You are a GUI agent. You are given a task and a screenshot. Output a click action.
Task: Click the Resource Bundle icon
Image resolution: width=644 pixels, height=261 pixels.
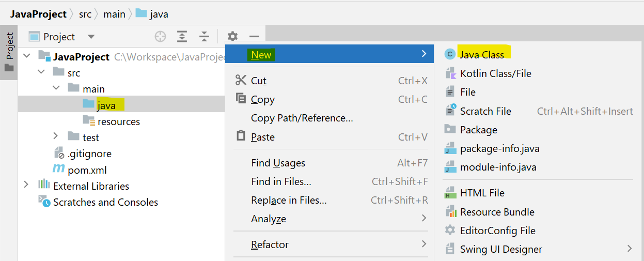pyautogui.click(x=450, y=212)
